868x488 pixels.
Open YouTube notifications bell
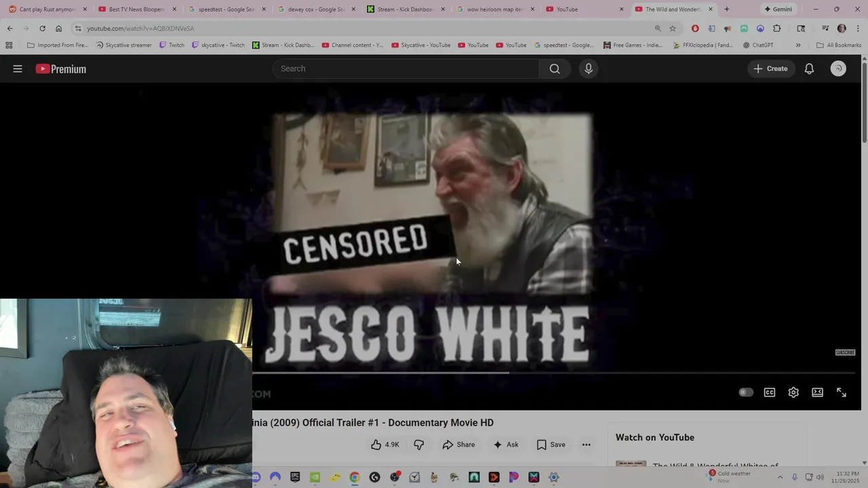[x=809, y=68]
